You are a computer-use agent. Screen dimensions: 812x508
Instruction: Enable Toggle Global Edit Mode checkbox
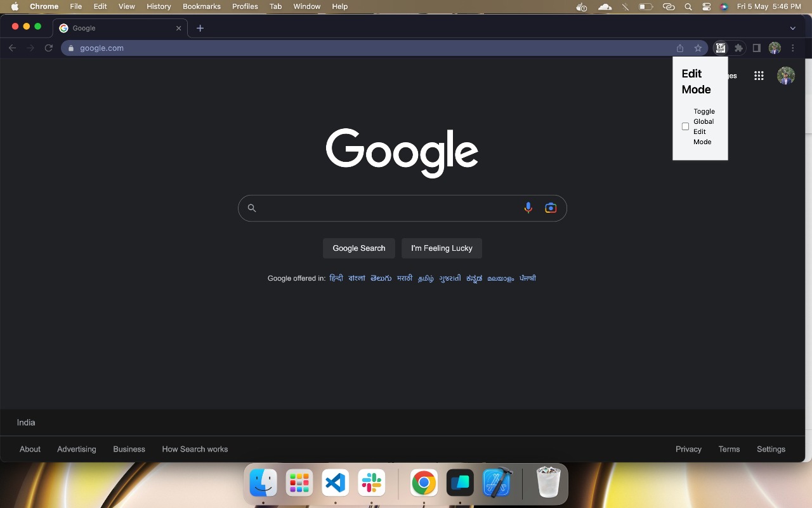click(685, 126)
